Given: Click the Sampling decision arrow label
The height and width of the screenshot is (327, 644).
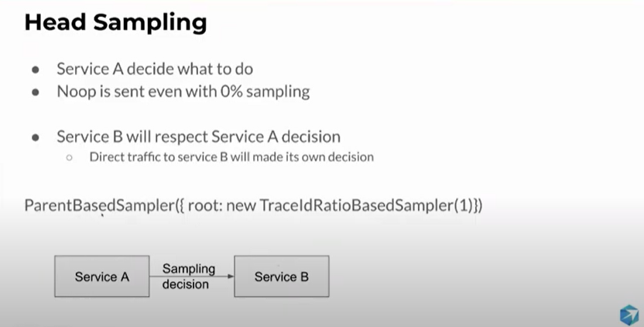Looking at the screenshot, I should coord(189,276).
